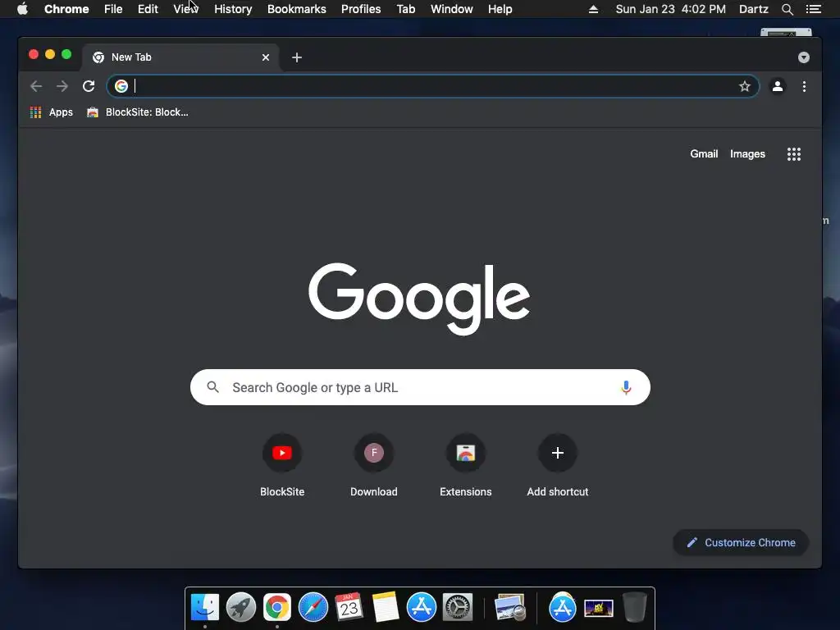This screenshot has height=630, width=840.
Task: Open the Trash in the Dock
Action: (635, 608)
